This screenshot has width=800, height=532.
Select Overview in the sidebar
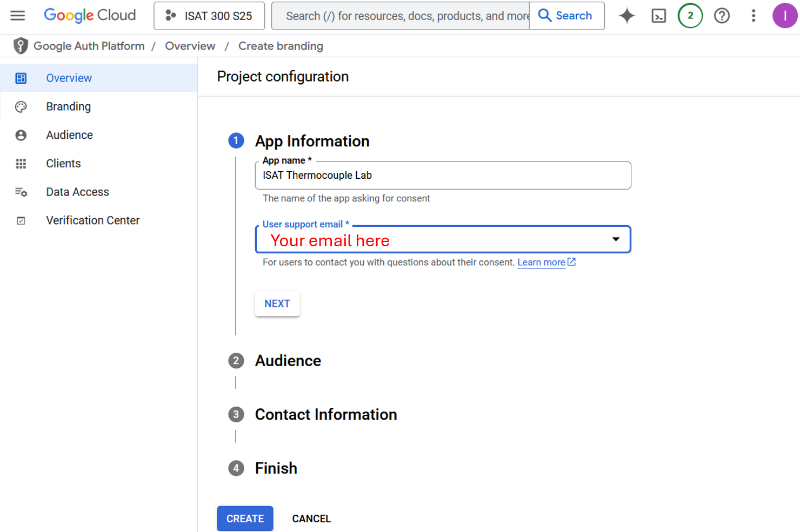point(98,78)
